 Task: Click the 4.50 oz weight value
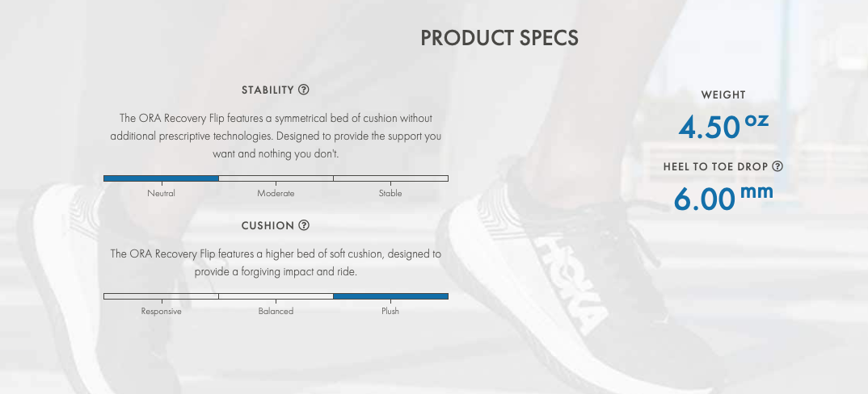pyautogui.click(x=723, y=126)
